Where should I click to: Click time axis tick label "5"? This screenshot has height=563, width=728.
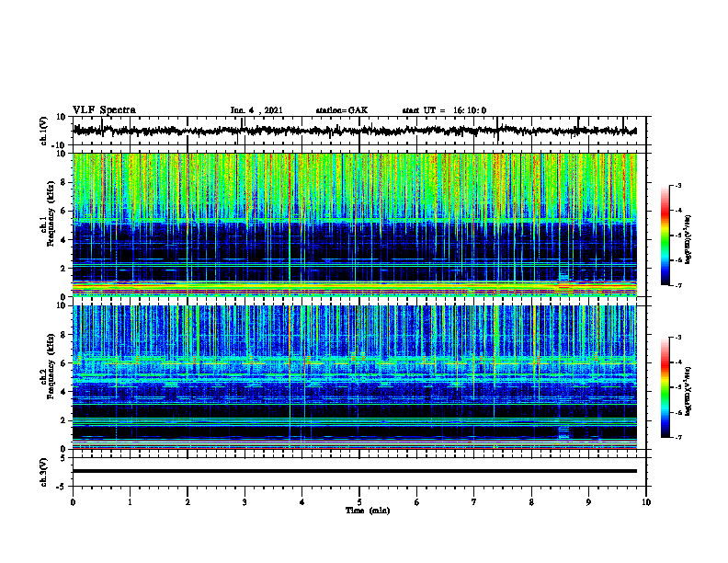(359, 502)
